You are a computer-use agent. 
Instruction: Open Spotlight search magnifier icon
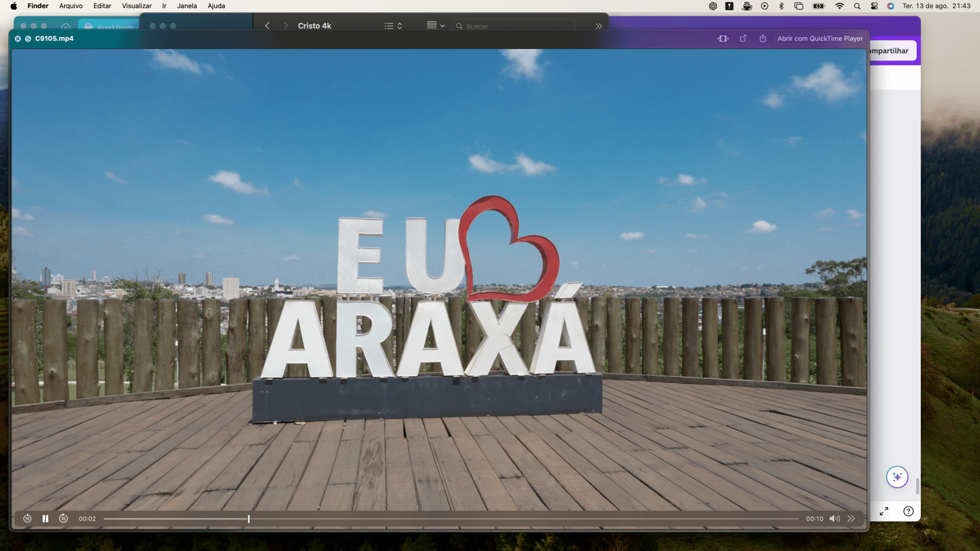tap(857, 6)
